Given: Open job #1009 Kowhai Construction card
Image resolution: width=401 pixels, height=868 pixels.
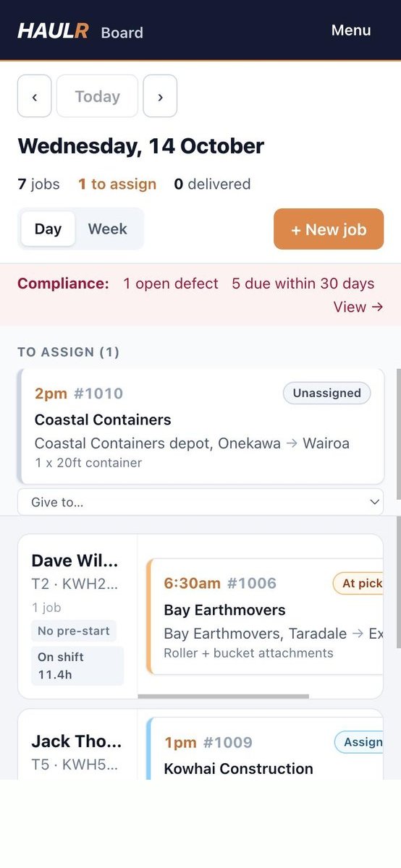Looking at the screenshot, I should (x=265, y=749).
